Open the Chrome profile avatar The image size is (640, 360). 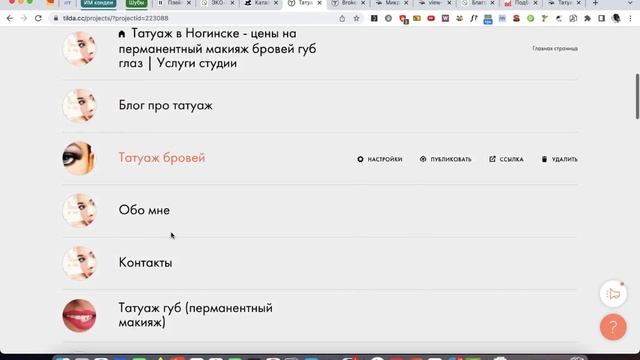pyautogui.click(x=616, y=18)
